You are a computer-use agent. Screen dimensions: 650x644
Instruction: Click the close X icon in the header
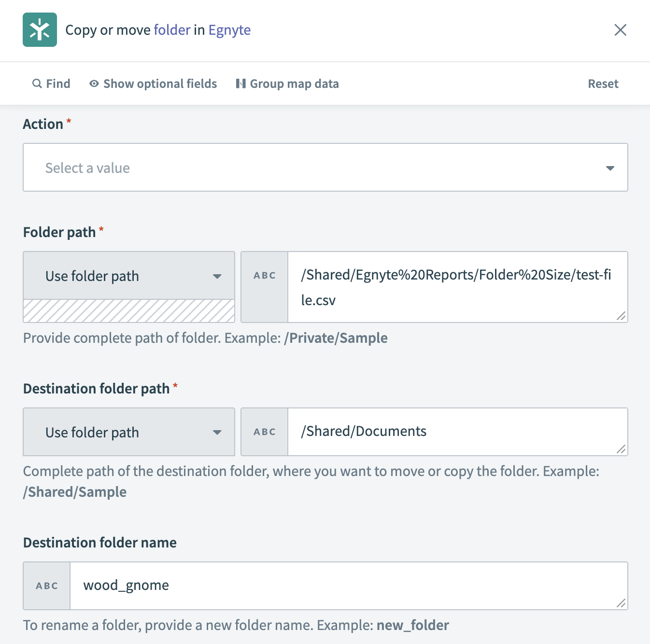[x=620, y=30]
